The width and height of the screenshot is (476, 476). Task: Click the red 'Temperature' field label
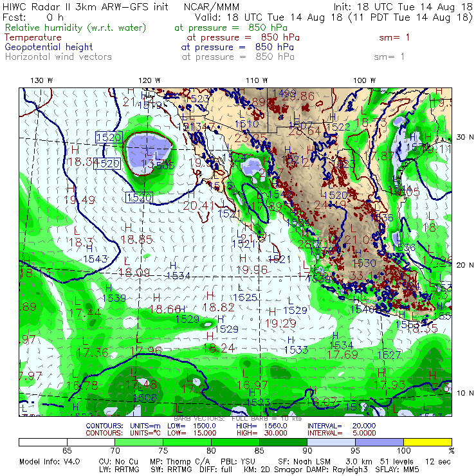click(33, 38)
